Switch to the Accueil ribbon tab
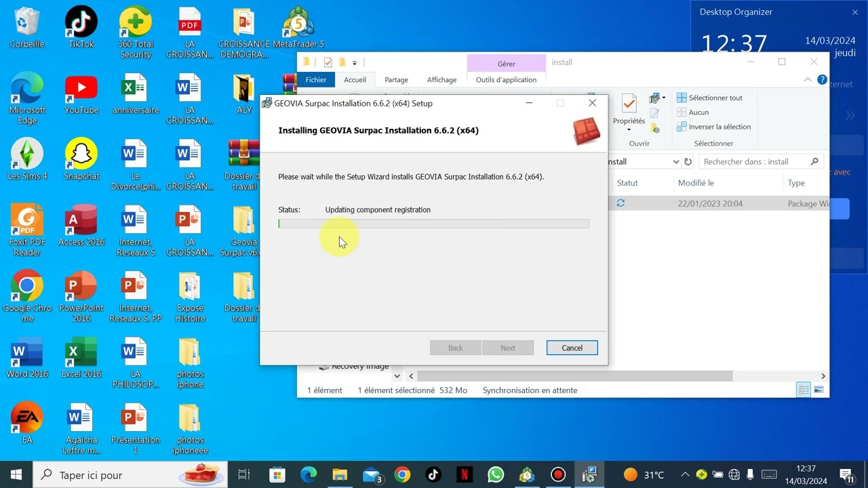This screenshot has width=868, height=488. coord(355,79)
